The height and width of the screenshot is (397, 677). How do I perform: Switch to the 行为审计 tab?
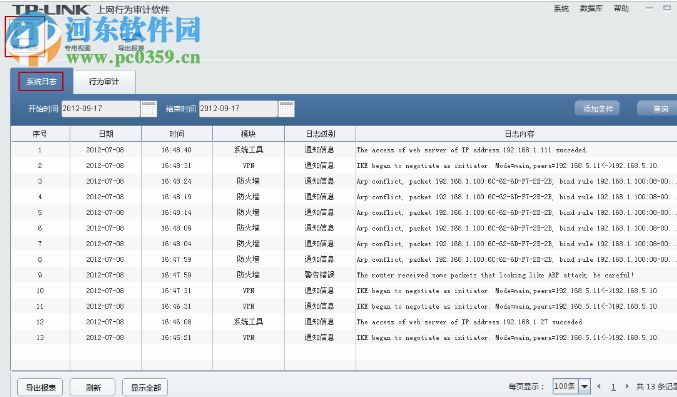coord(104,81)
